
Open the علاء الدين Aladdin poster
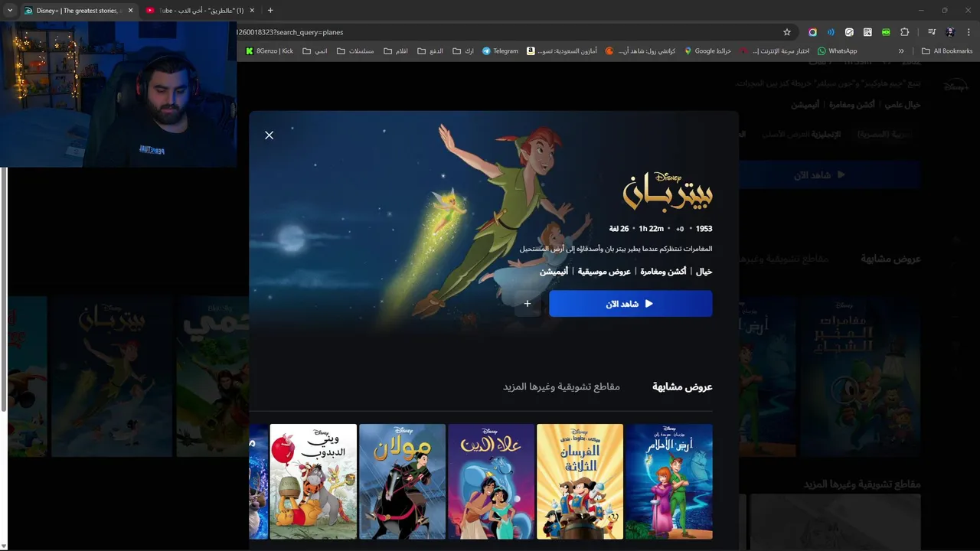point(492,481)
